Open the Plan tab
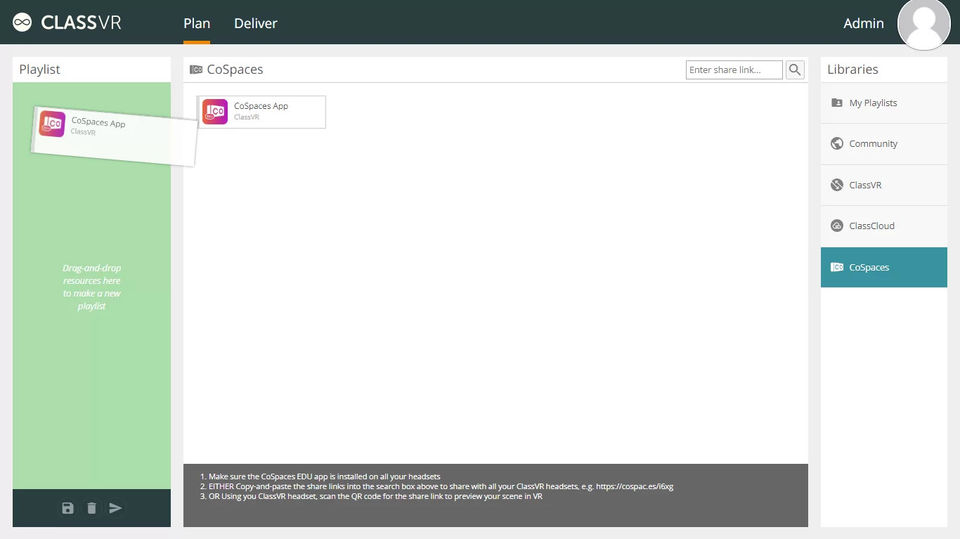This screenshot has height=539, width=960. [197, 23]
